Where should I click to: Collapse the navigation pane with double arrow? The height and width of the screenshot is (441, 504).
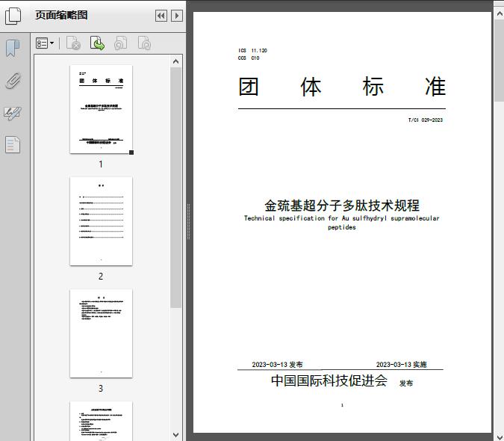pyautogui.click(x=161, y=16)
